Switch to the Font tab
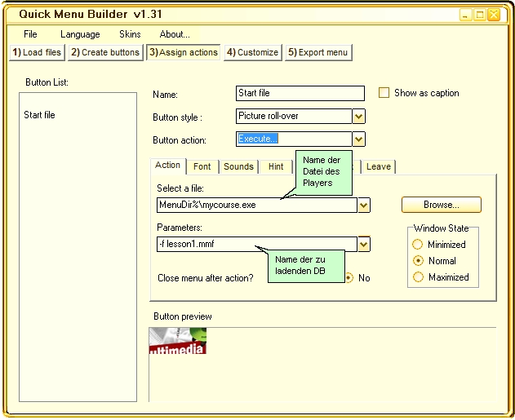 pos(202,166)
